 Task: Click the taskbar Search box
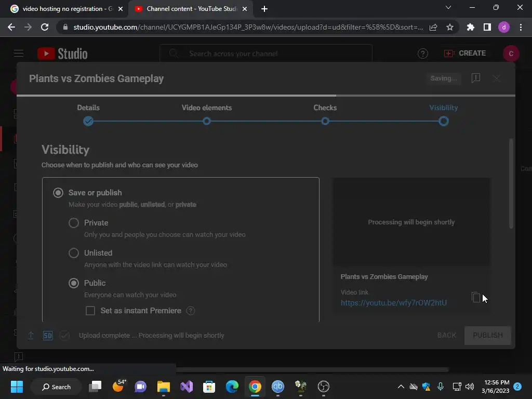[56, 387]
